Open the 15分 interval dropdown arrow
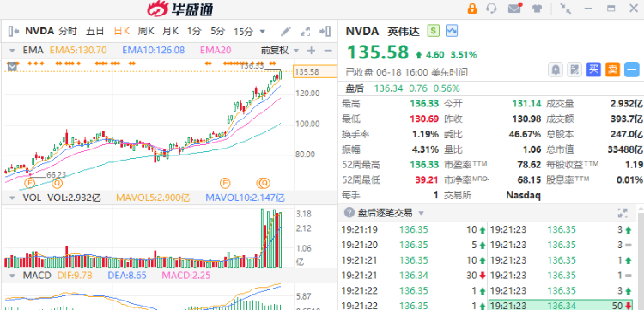 coord(262,32)
